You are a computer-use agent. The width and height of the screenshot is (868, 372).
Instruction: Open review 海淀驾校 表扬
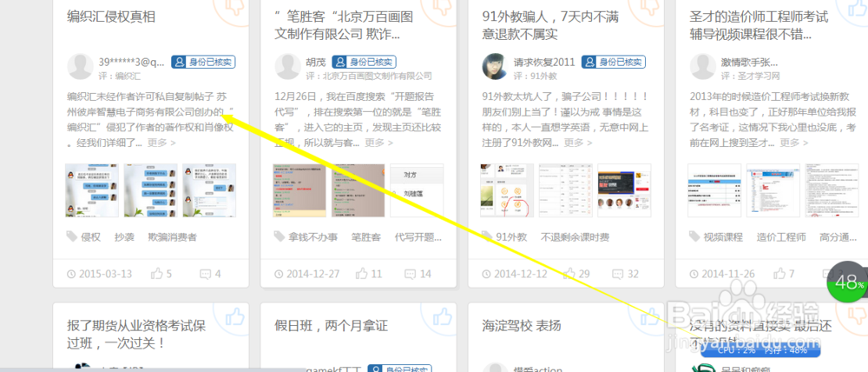(522, 325)
